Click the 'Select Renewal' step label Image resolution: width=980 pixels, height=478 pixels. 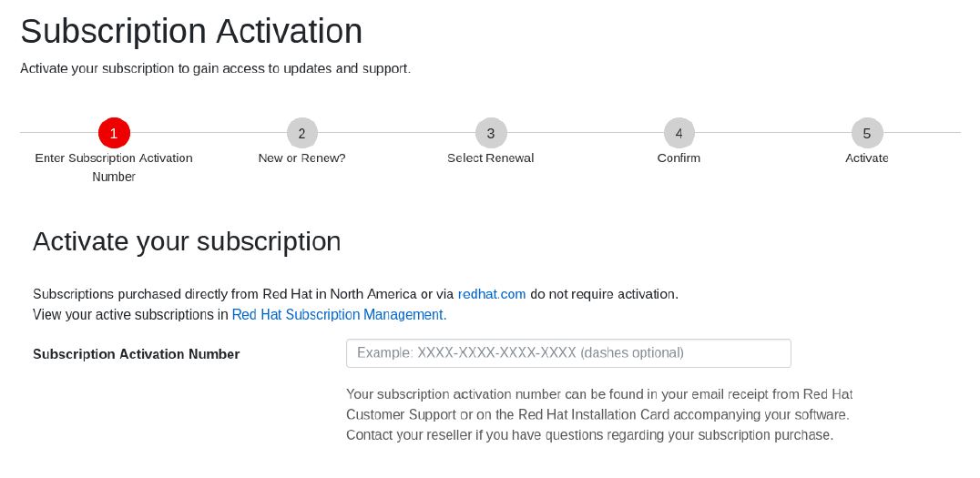490,158
